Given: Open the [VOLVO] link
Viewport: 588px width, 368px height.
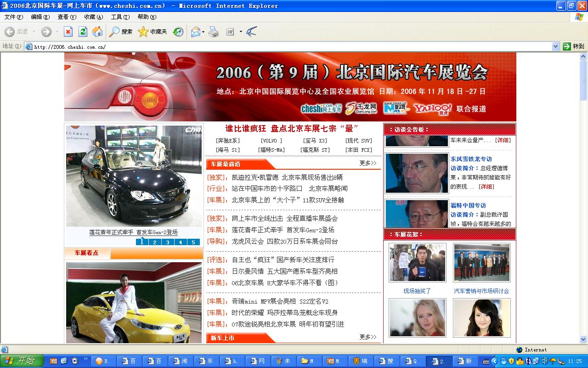Looking at the screenshot, I should (271, 141).
